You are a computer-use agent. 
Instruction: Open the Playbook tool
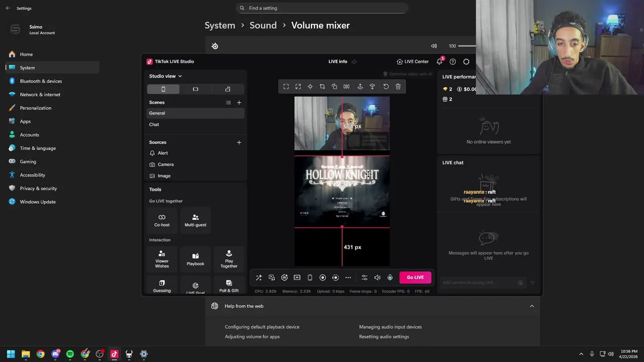(195, 259)
